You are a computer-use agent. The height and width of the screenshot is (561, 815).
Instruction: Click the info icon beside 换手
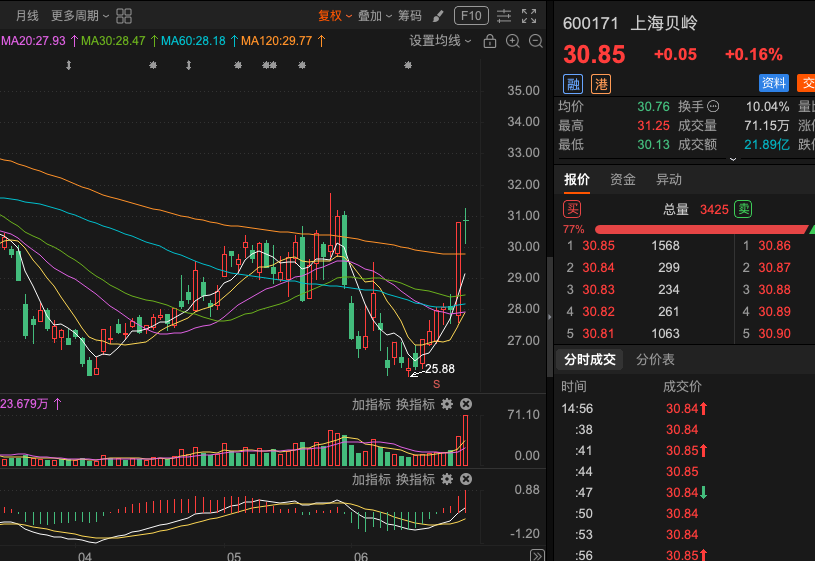pos(713,107)
